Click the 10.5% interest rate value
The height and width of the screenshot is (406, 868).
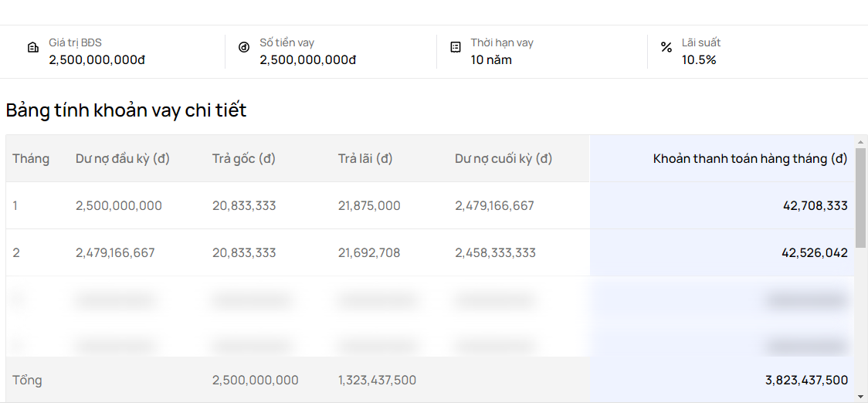point(699,60)
